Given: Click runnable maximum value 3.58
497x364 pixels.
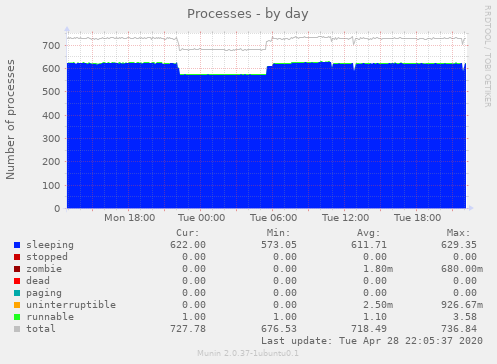Looking at the screenshot, I should pos(465,317).
